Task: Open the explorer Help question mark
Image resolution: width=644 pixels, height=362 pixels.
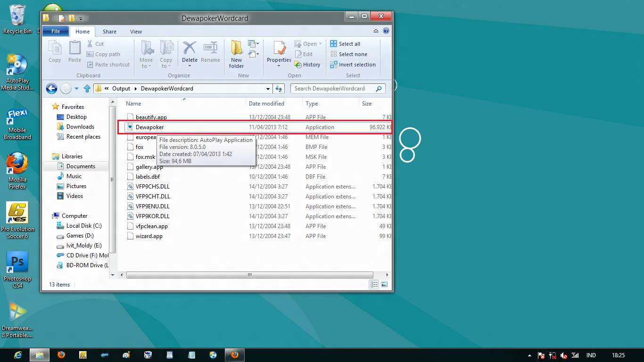Action: click(386, 31)
